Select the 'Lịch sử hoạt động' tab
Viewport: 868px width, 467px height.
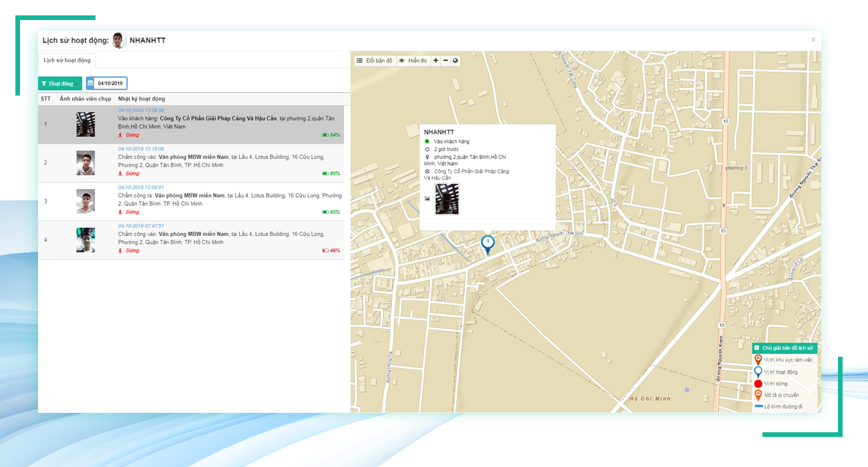coord(67,60)
